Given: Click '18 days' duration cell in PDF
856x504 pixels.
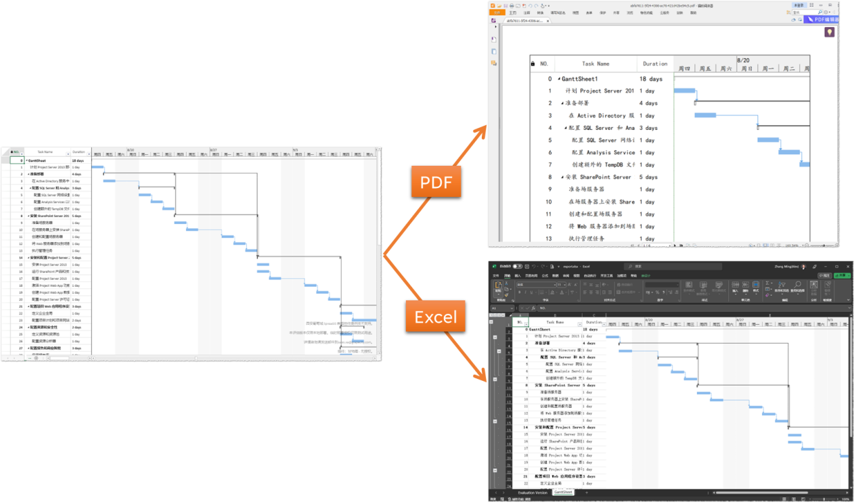Looking at the screenshot, I should pyautogui.click(x=651, y=79).
